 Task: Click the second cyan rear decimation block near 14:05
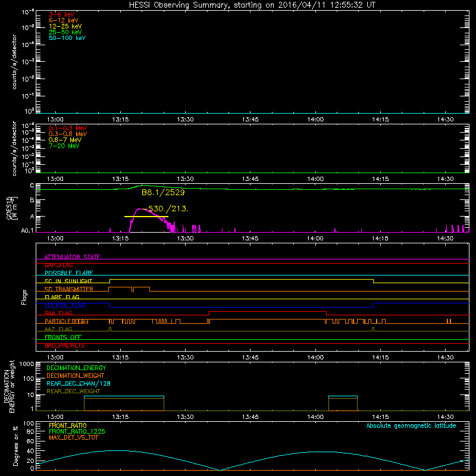343,396
